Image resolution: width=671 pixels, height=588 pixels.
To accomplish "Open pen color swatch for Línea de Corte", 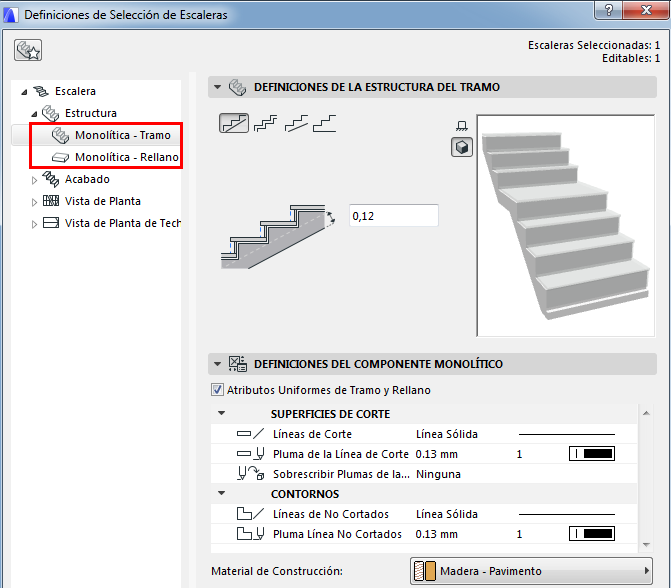I will [592, 454].
